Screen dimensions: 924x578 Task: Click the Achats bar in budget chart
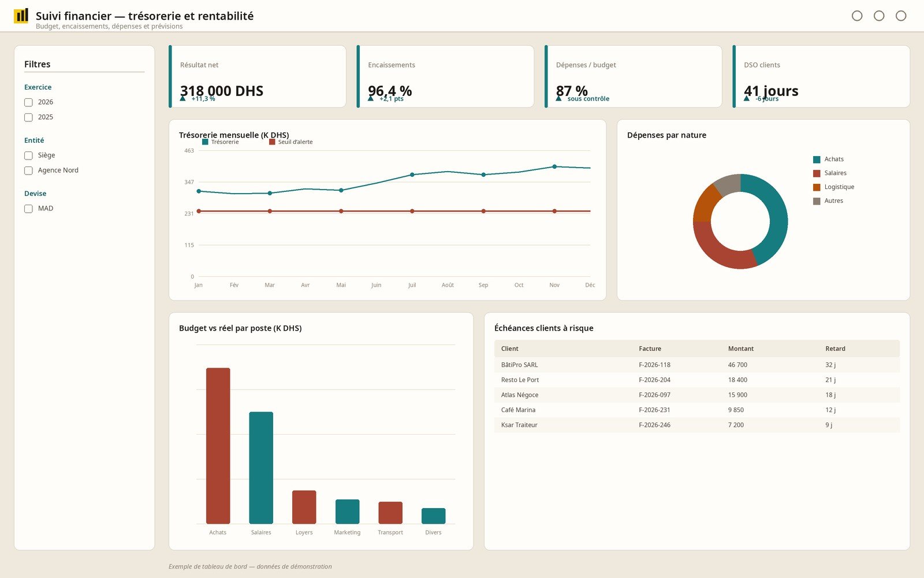pyautogui.click(x=218, y=446)
